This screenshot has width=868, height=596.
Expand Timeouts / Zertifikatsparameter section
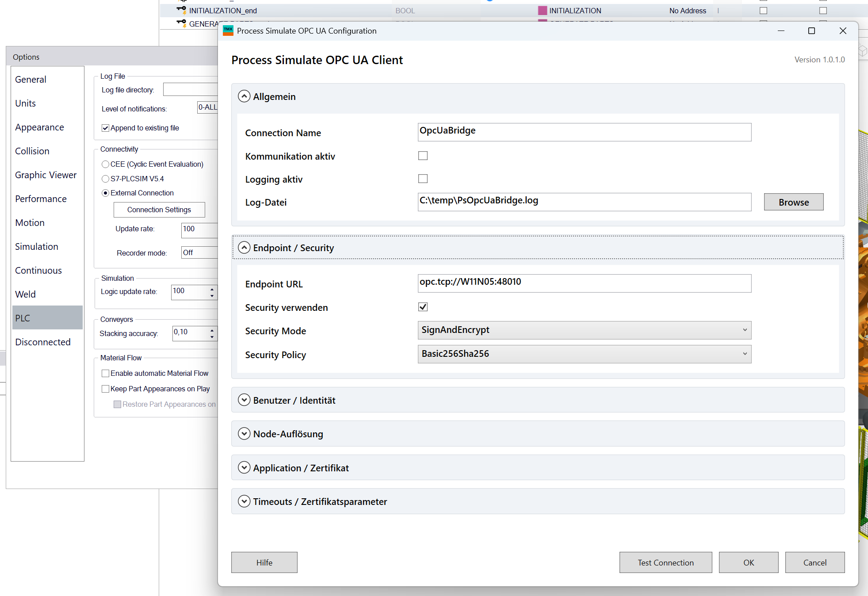pos(244,501)
